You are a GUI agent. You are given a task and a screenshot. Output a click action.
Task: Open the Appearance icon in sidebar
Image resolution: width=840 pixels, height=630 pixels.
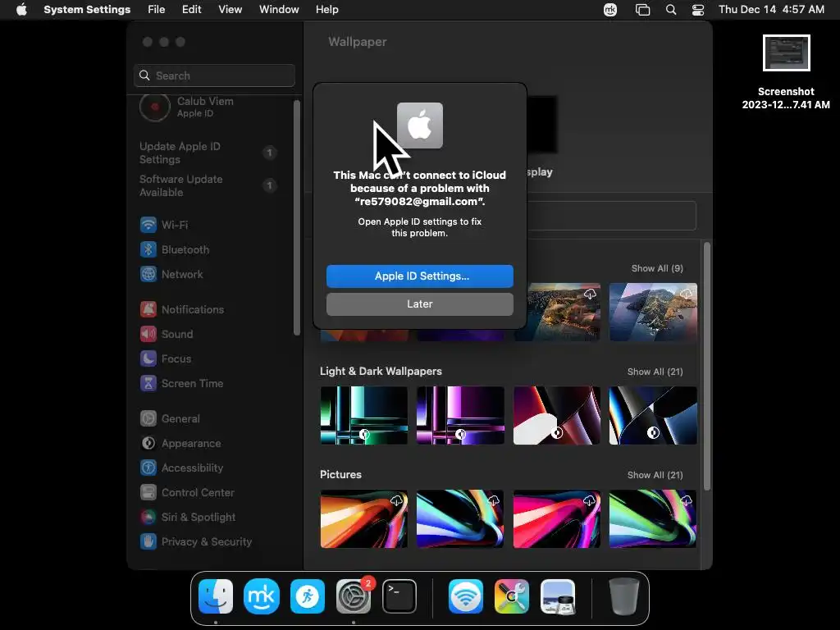pos(148,444)
